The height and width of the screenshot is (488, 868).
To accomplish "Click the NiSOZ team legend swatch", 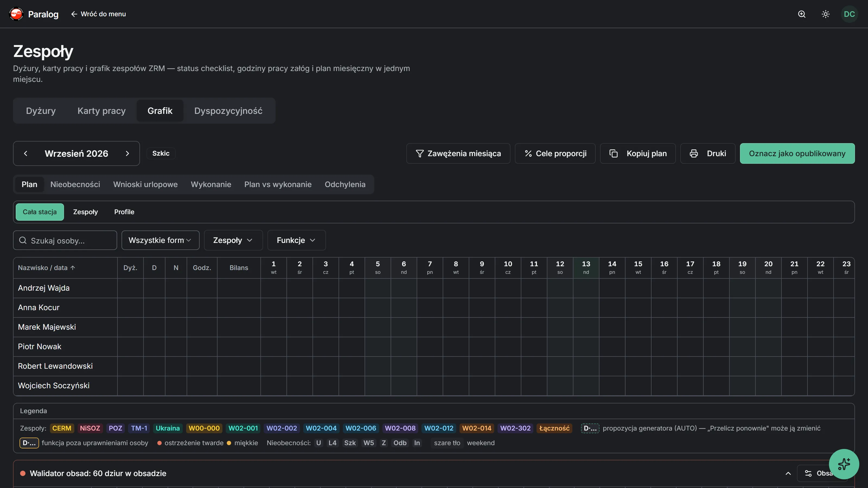I will [90, 428].
